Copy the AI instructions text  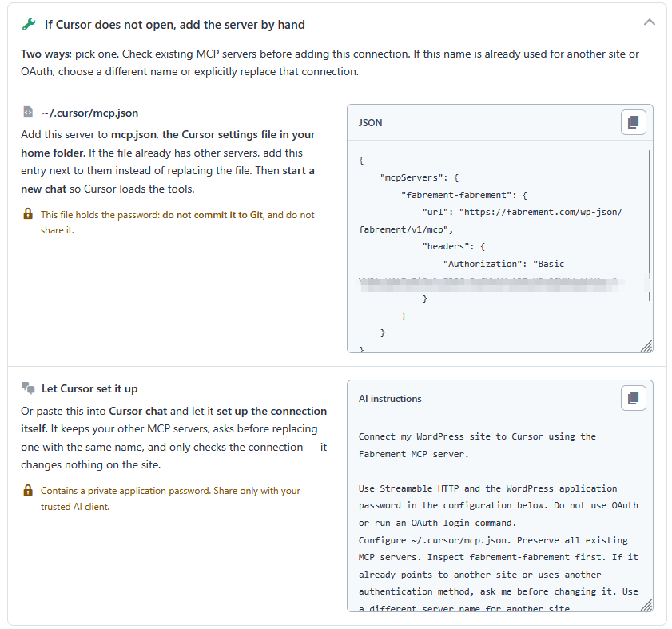634,398
